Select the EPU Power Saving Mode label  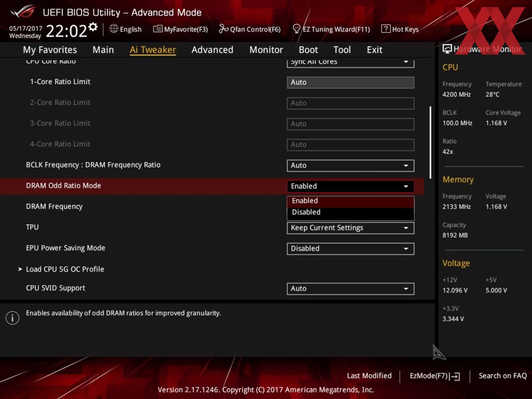point(65,248)
